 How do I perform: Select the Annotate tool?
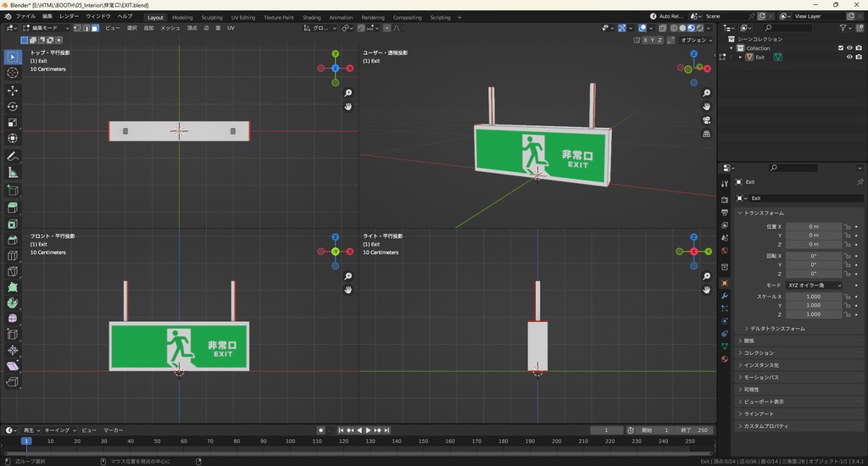click(x=13, y=157)
